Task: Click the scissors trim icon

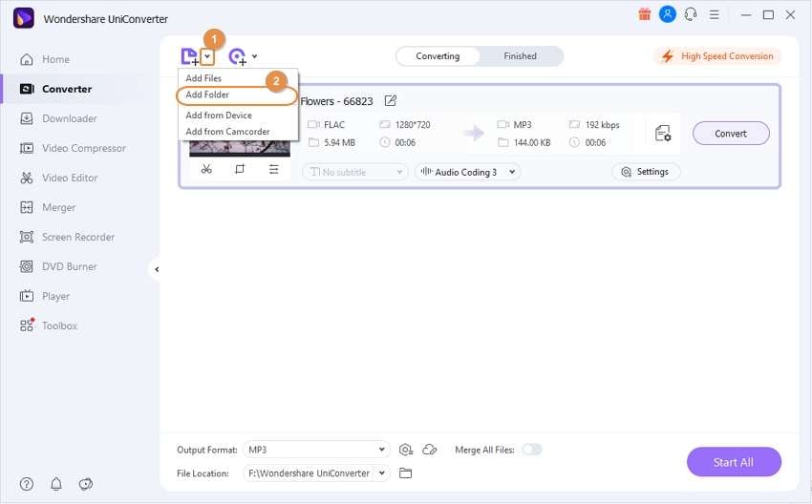Action: click(x=206, y=169)
